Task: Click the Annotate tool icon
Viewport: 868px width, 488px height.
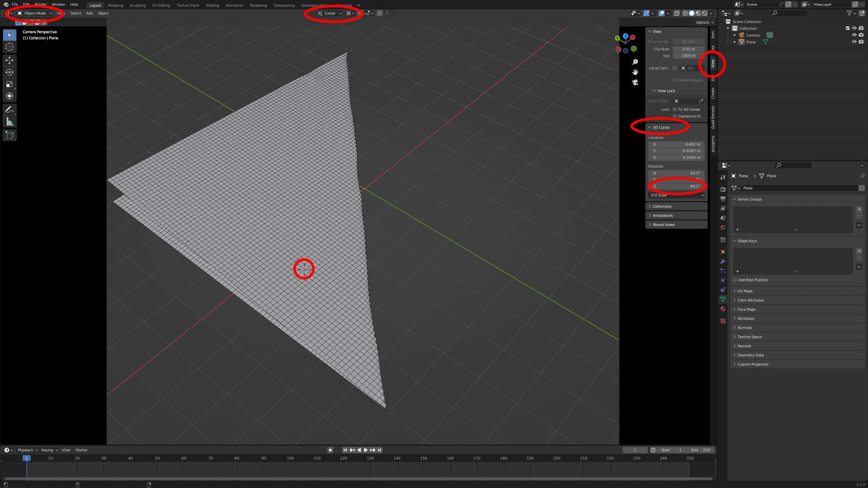Action: [9, 109]
